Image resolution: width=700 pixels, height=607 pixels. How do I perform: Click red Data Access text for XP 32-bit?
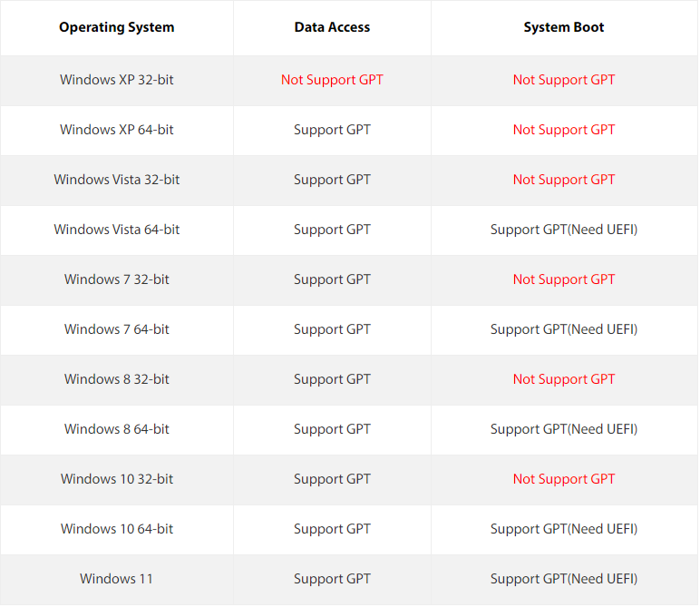(332, 80)
